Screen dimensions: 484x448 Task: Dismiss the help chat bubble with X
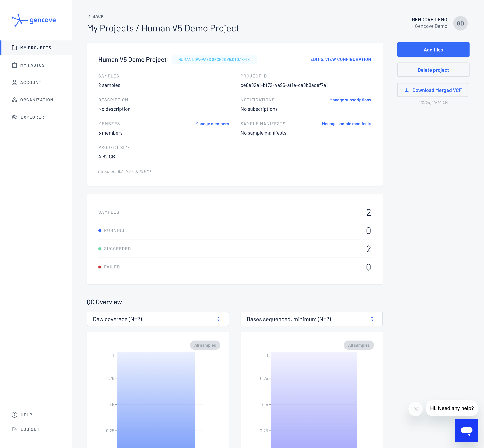click(416, 409)
